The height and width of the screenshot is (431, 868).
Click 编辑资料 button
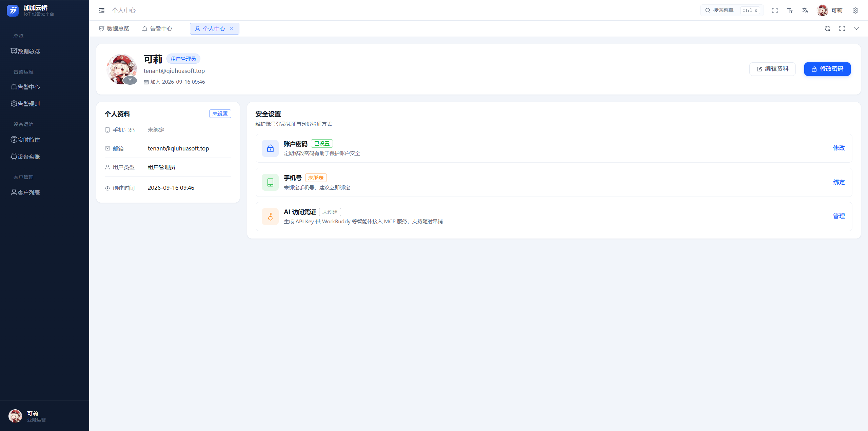click(772, 69)
